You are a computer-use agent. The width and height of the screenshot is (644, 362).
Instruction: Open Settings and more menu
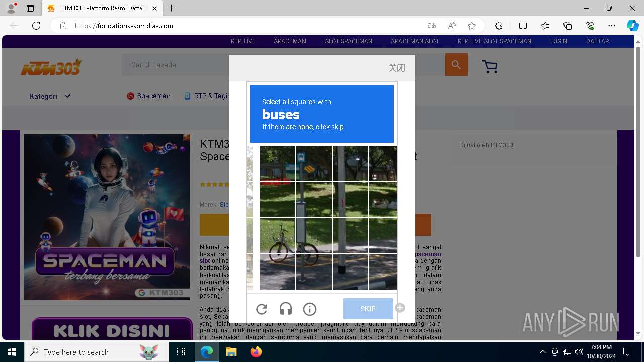(612, 26)
